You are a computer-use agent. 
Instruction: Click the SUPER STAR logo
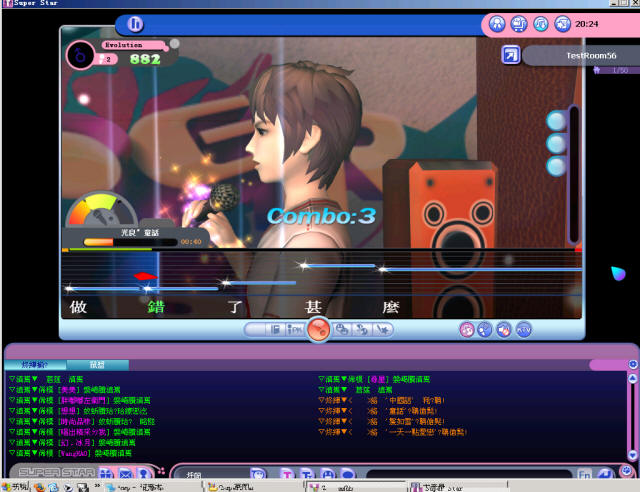pyautogui.click(x=56, y=472)
